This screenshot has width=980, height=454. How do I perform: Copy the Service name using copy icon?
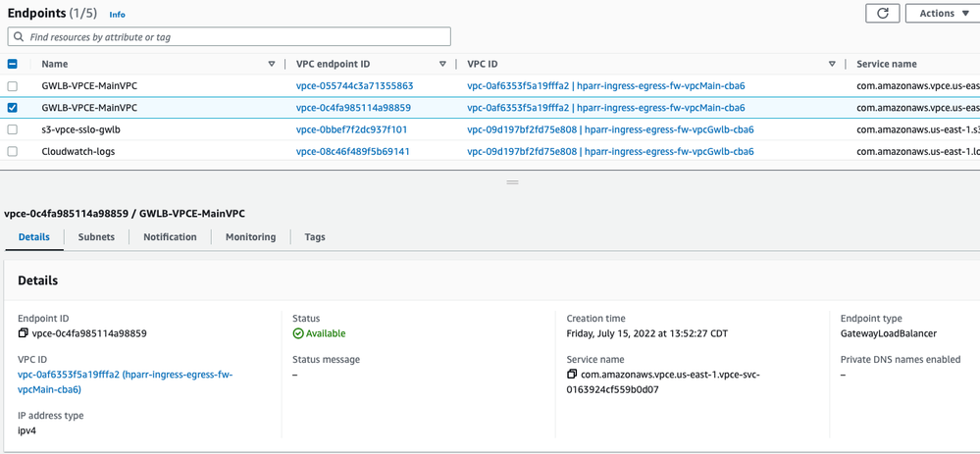pos(572,375)
